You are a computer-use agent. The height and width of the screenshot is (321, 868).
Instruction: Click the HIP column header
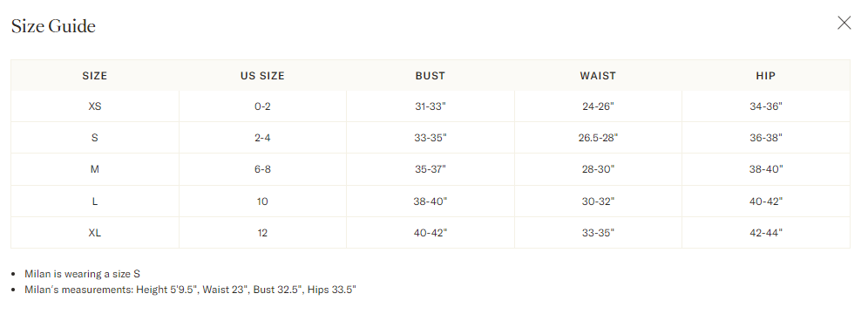[x=765, y=76]
